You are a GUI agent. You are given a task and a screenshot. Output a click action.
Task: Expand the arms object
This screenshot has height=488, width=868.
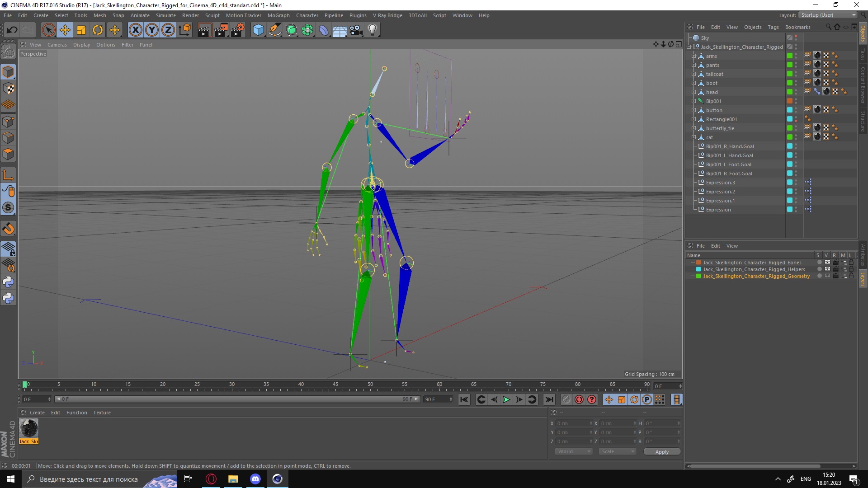coord(694,56)
